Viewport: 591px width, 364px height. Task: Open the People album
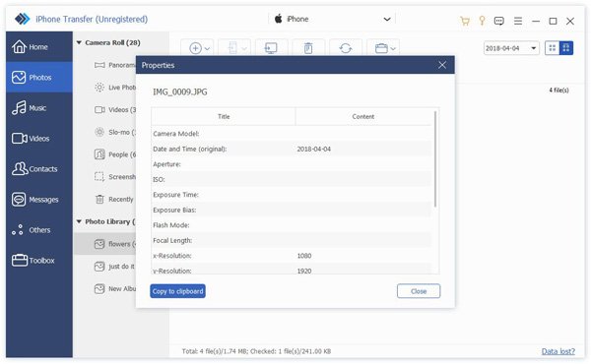pos(115,154)
